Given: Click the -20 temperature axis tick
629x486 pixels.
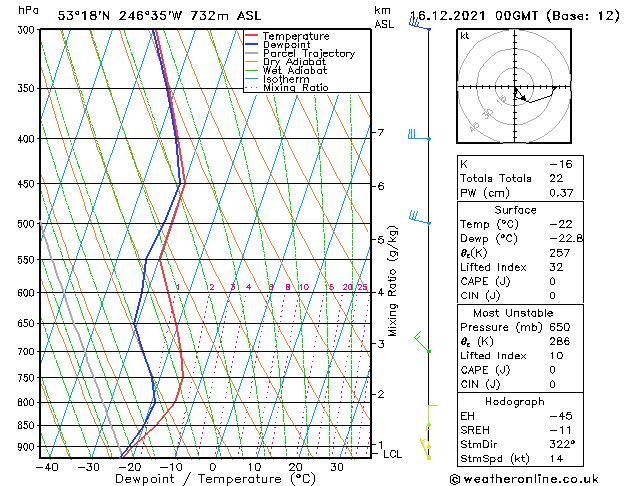Looking at the screenshot, I should coord(130,467).
